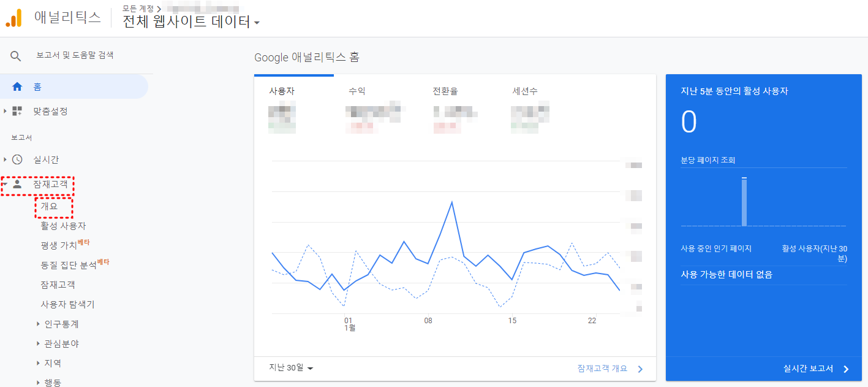The height and width of the screenshot is (387, 868).
Task: Click the home icon next to 홈
Action: 17,86
